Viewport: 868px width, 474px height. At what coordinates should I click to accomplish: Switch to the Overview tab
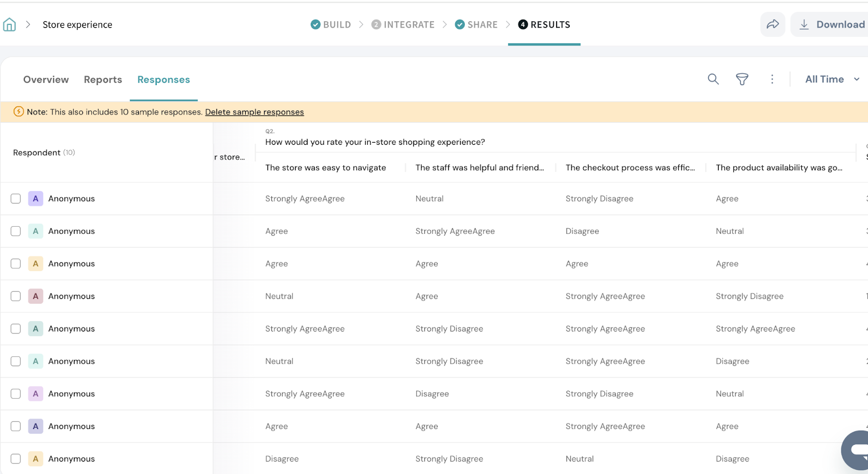coord(46,80)
